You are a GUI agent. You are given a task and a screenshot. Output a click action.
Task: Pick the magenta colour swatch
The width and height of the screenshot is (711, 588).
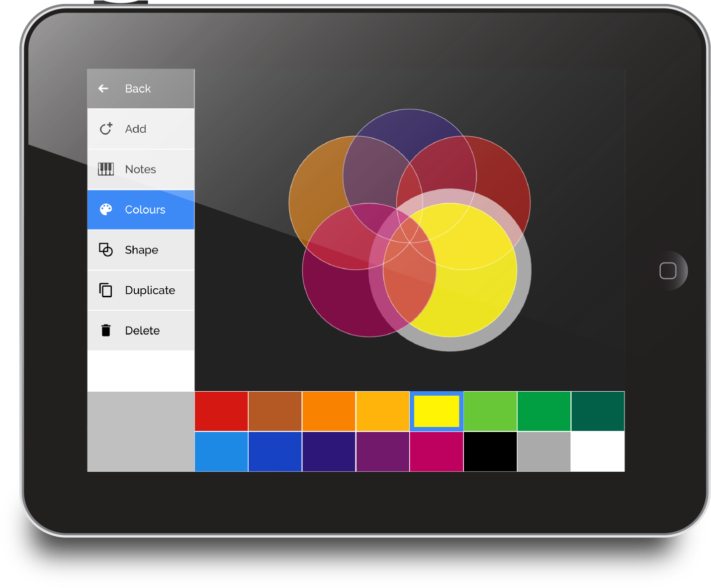tap(437, 451)
